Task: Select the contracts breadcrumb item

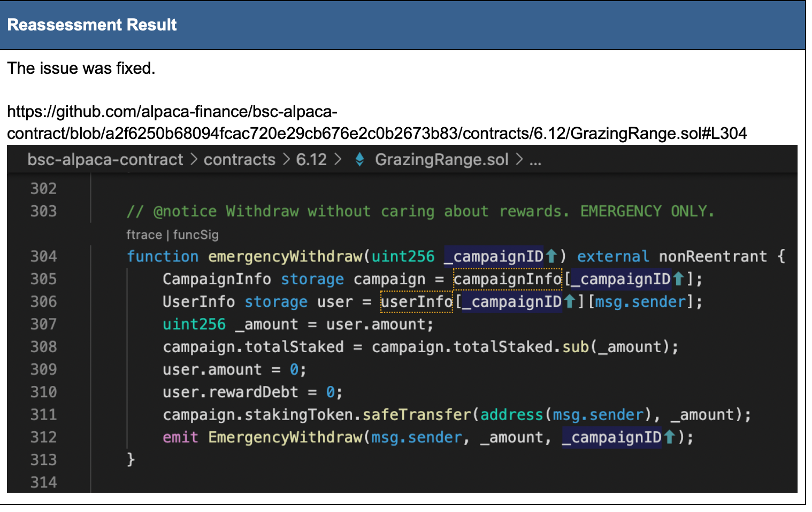Action: [240, 159]
